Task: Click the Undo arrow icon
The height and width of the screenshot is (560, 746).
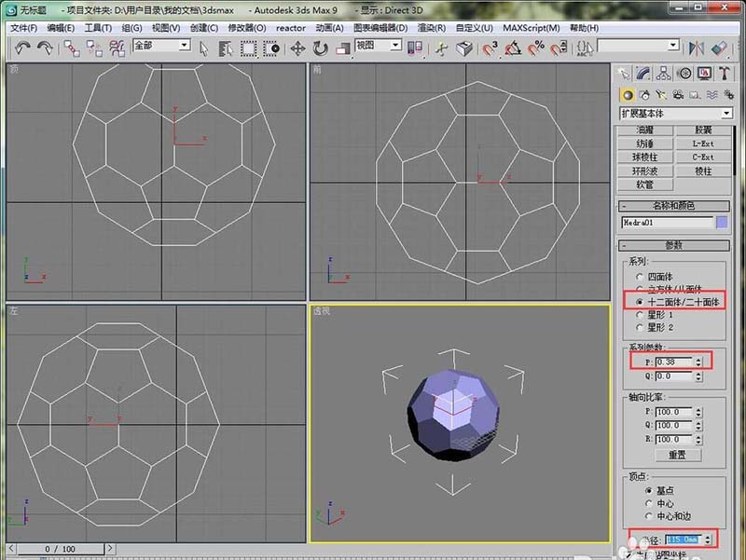Action: (22, 48)
